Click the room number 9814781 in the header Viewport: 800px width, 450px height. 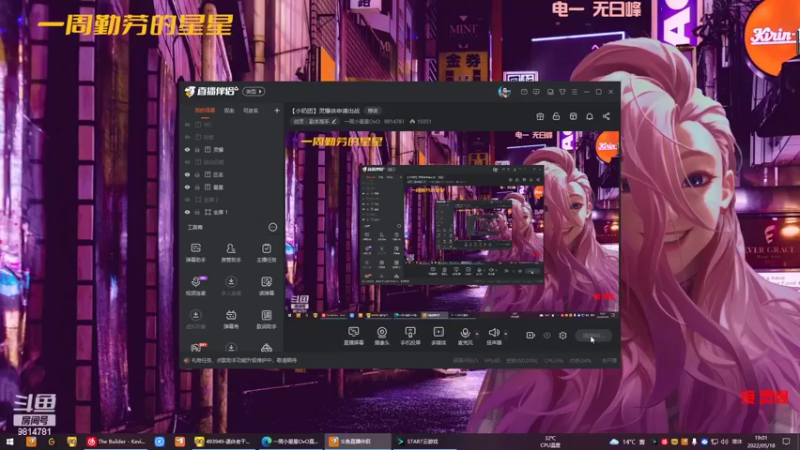[393, 121]
